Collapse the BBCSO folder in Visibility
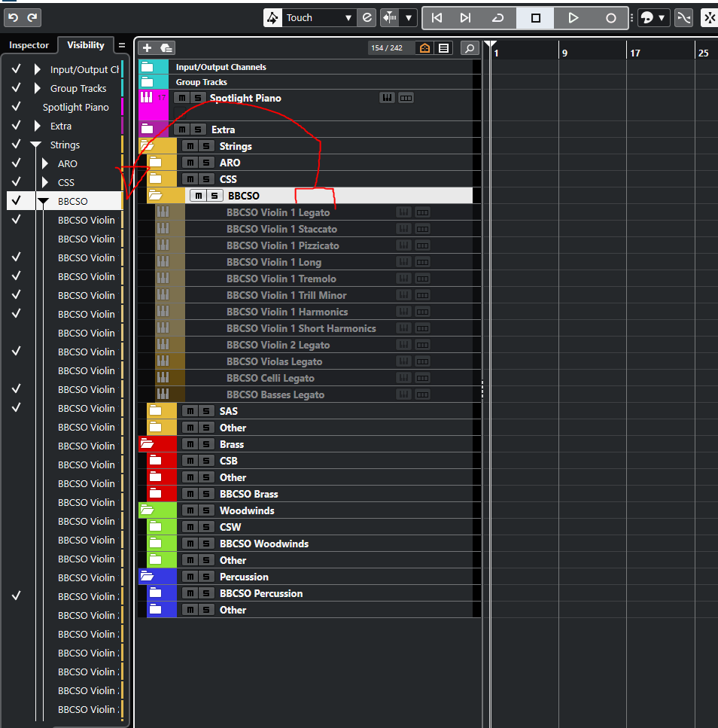The height and width of the screenshot is (728, 718). [x=43, y=202]
